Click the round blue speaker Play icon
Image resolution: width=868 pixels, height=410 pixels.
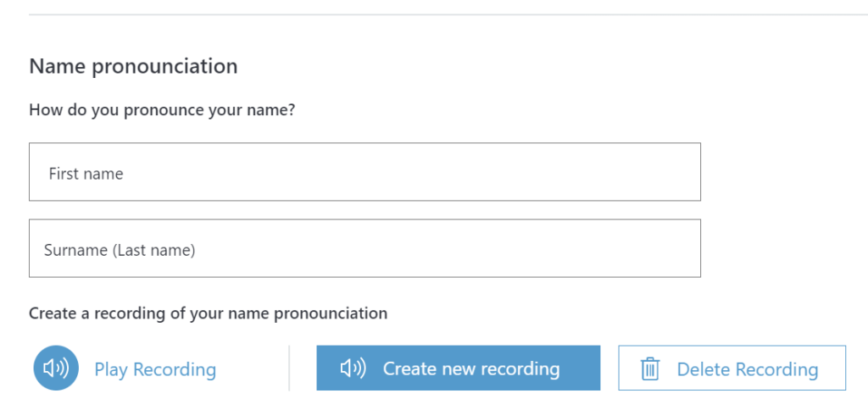(56, 368)
